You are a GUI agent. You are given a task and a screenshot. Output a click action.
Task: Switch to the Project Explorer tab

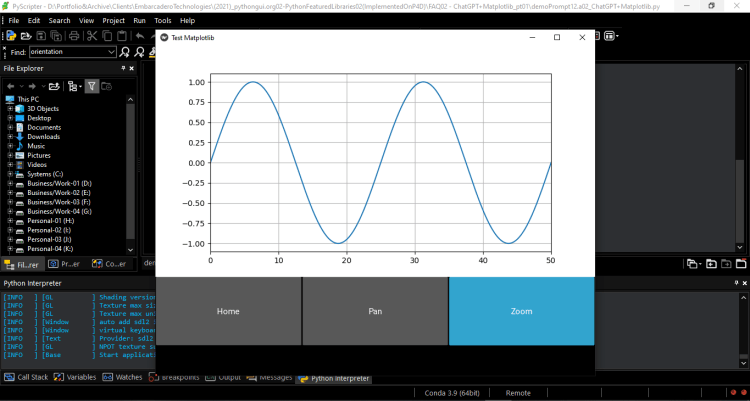[x=65, y=264]
